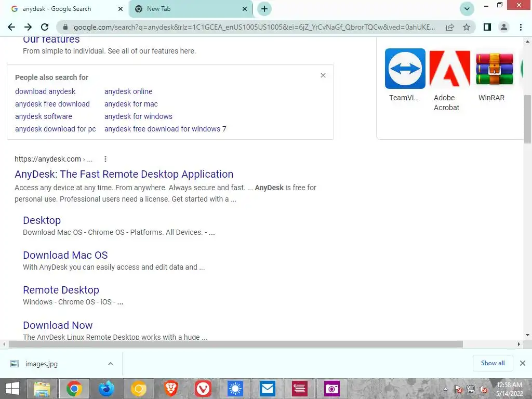The height and width of the screenshot is (399, 532).
Task: Click the address bar URL
Action: tap(254, 27)
